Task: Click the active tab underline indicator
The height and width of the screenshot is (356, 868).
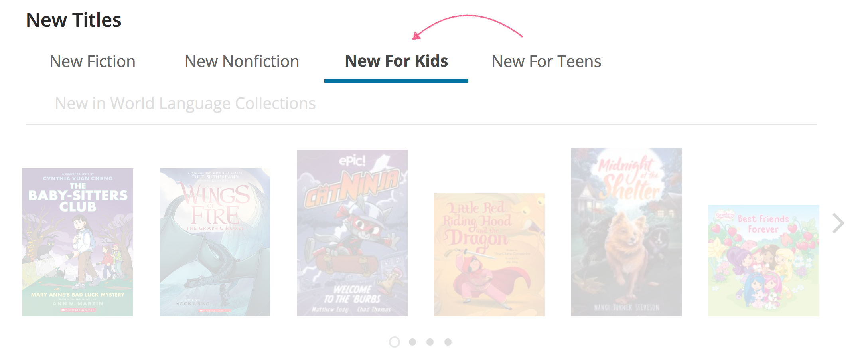Action: pos(396,81)
